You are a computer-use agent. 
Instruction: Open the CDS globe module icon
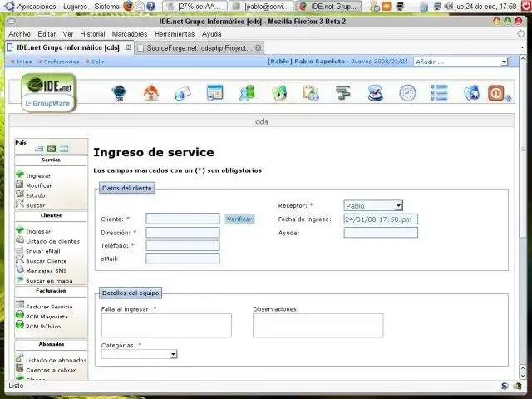point(119,93)
